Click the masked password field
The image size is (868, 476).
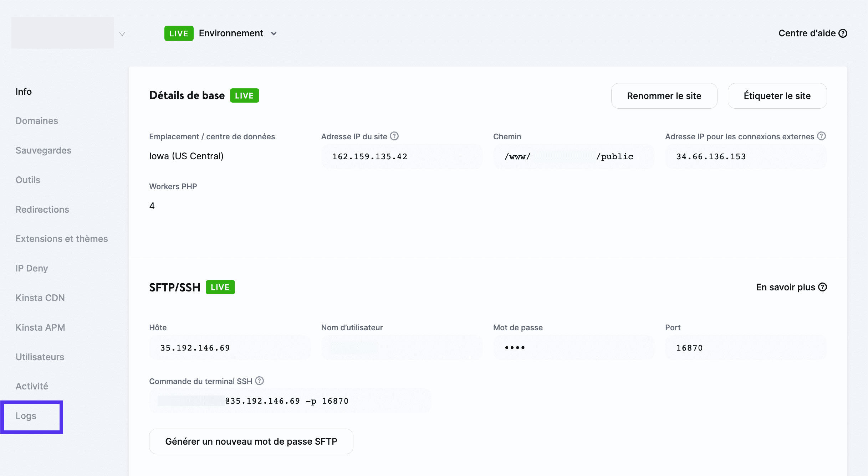point(573,348)
